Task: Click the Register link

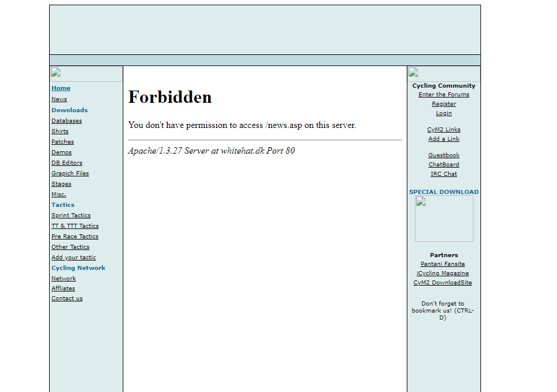Action: pos(444,104)
